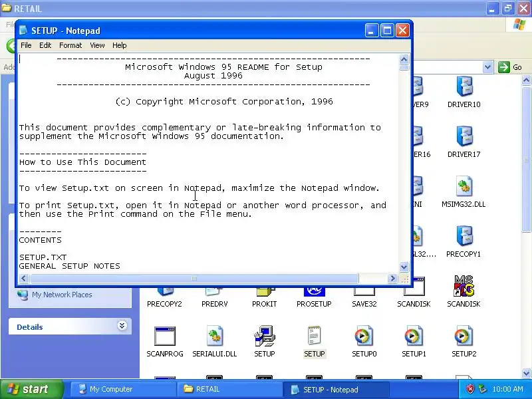Open the Notepad View menu
Viewport: 532px width, 399px height.
97,45
